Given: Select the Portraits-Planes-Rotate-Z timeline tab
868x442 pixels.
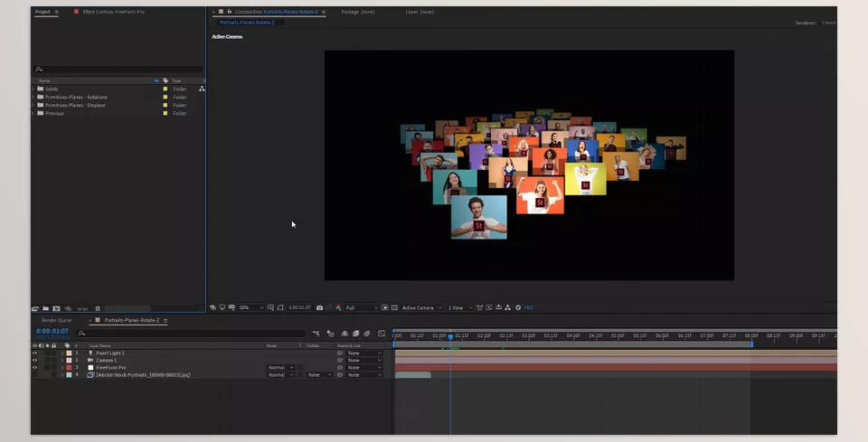Looking at the screenshot, I should pyautogui.click(x=132, y=320).
